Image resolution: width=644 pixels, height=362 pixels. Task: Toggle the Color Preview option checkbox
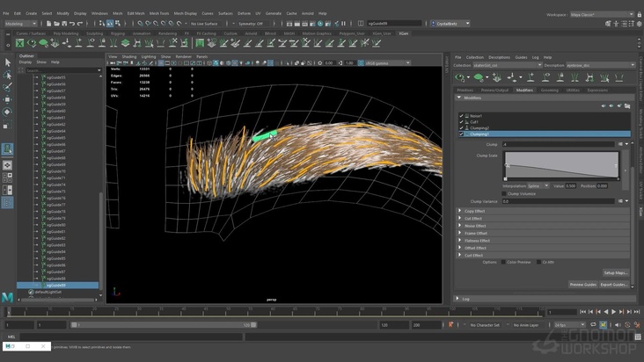click(x=504, y=262)
